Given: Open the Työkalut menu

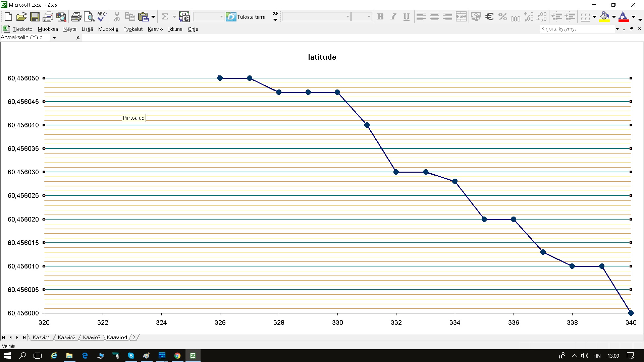Looking at the screenshot, I should [x=133, y=29].
